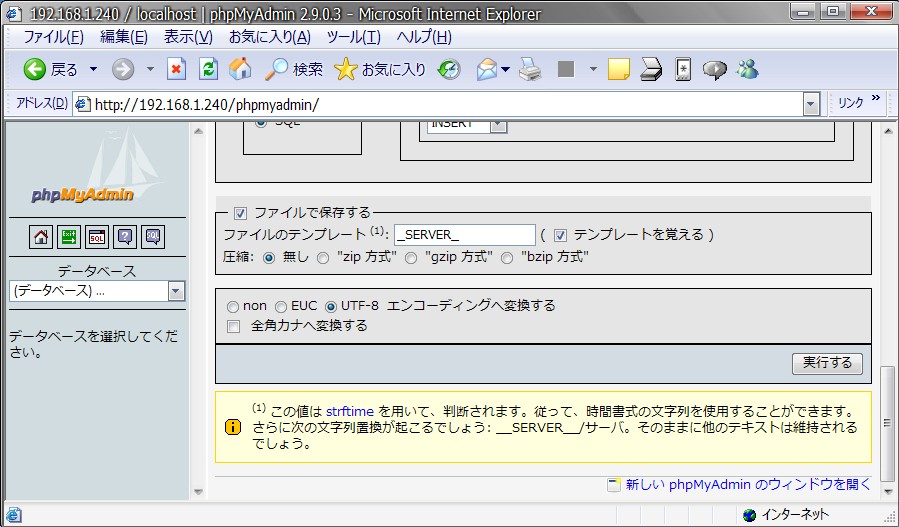899x527 pixels.
Task: Open the Search magnifier button
Action: pyautogui.click(x=294, y=69)
